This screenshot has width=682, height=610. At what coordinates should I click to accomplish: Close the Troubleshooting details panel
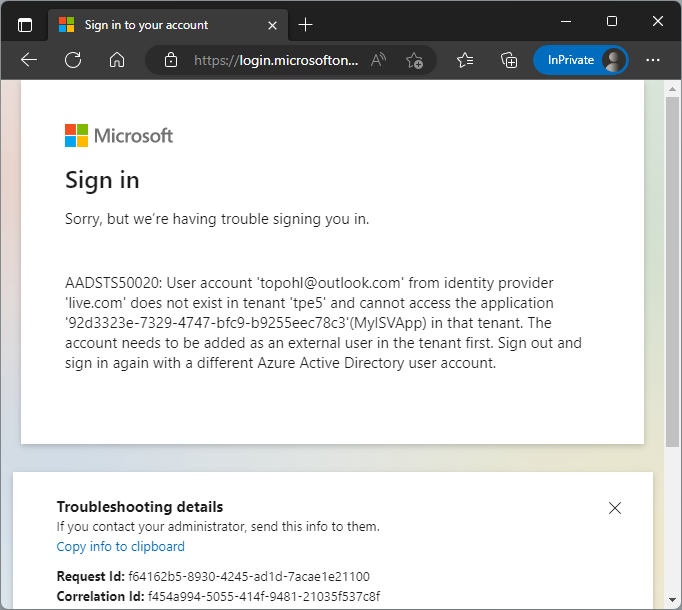point(615,508)
